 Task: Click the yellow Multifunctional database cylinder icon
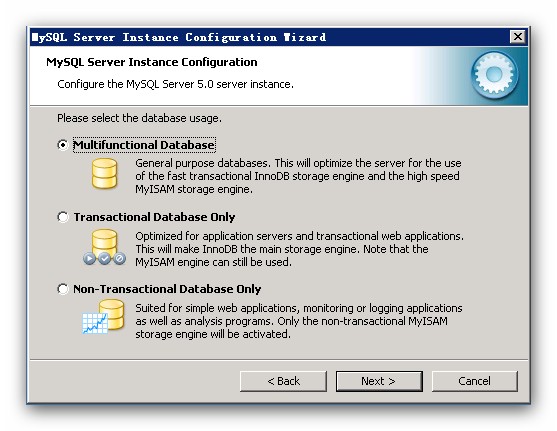(x=104, y=174)
